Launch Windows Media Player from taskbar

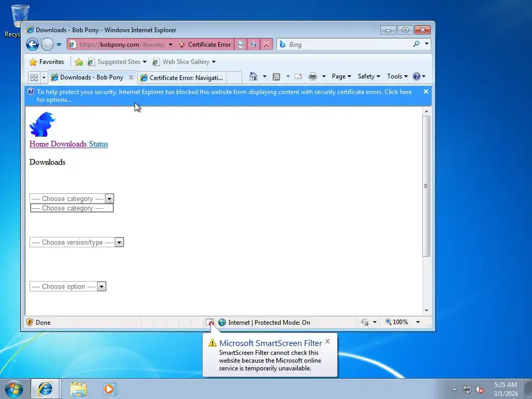(x=109, y=389)
